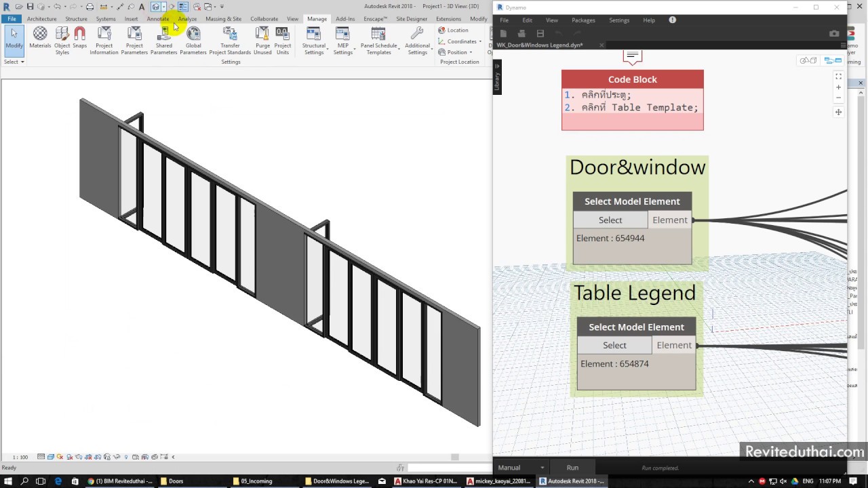This screenshot has height=488, width=868.
Task: Click Purge Unused icon
Action: click(262, 41)
